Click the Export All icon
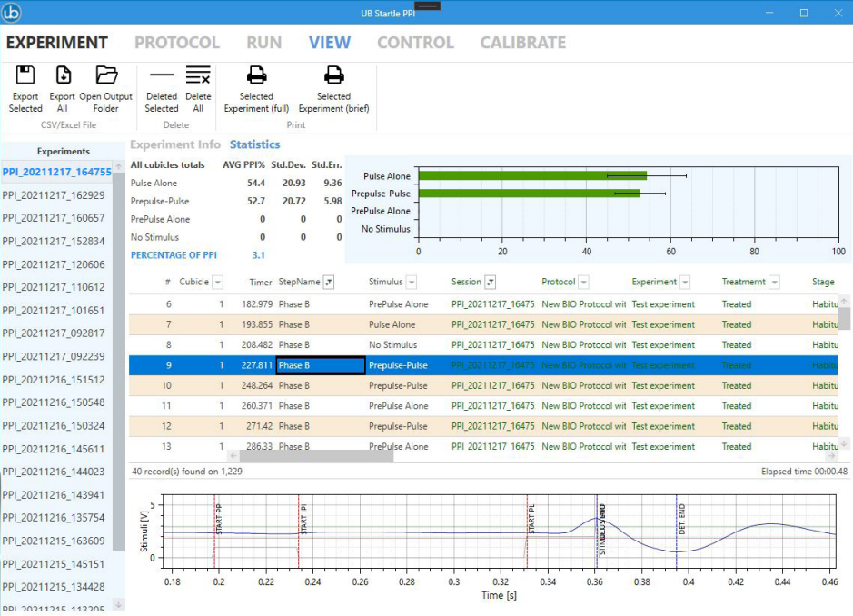This screenshot has width=853, height=616. (63, 75)
